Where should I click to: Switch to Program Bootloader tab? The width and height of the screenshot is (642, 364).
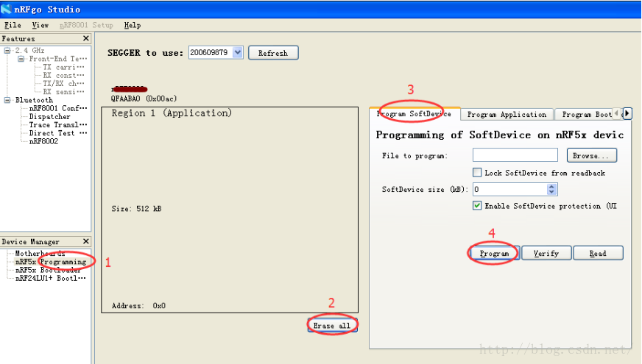click(x=586, y=115)
